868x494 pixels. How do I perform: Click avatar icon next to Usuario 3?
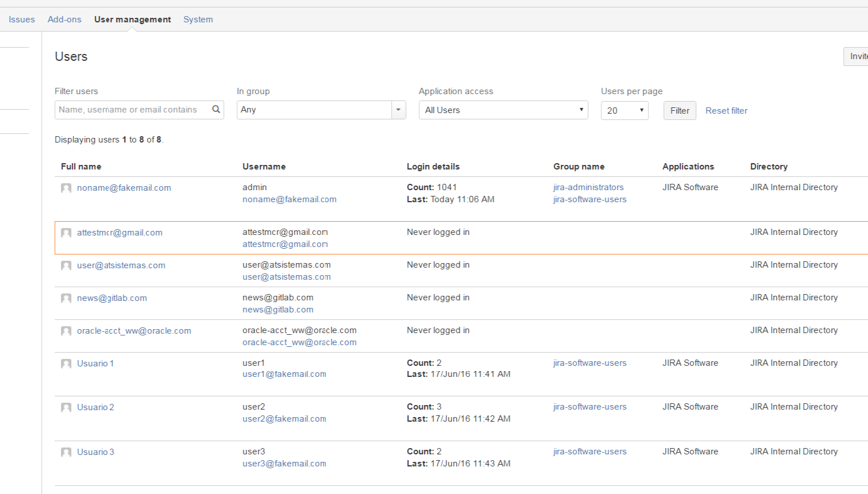coord(66,453)
